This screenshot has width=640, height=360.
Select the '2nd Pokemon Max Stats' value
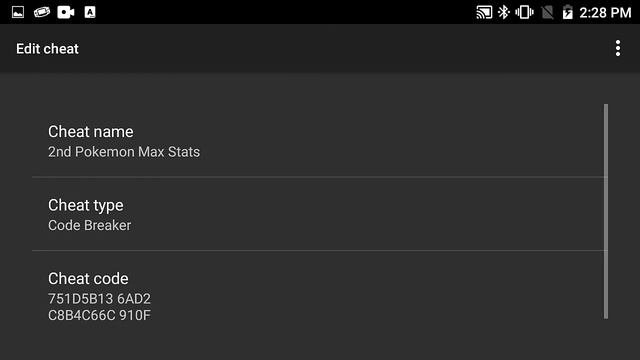pos(124,152)
